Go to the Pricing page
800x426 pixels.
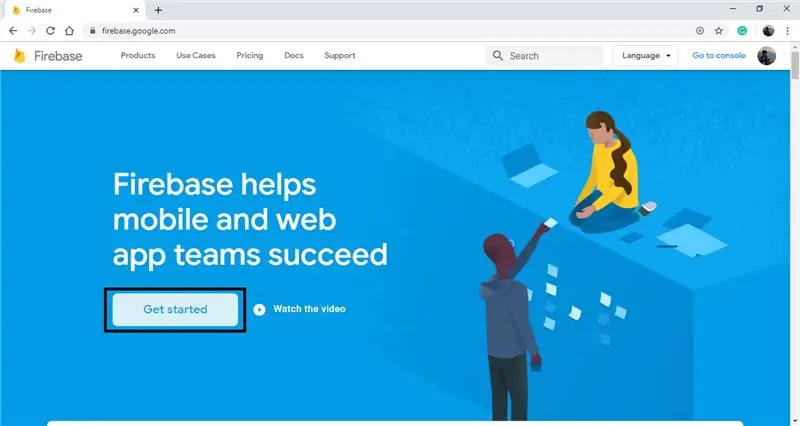249,55
